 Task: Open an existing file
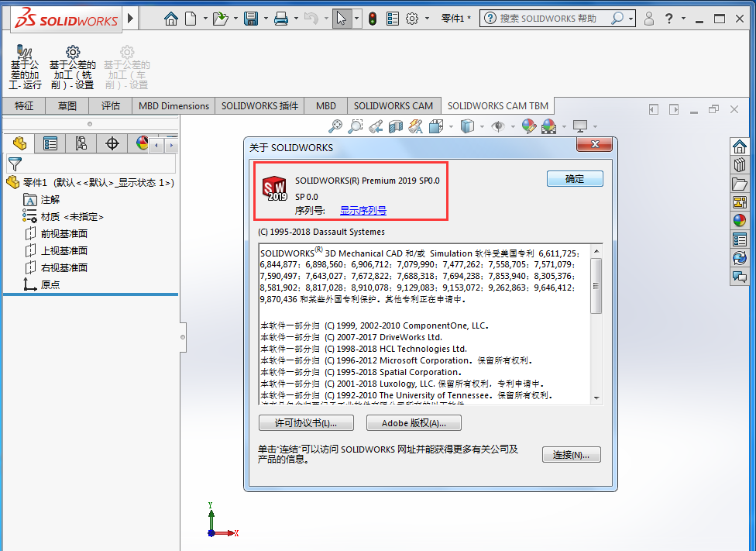[220, 19]
